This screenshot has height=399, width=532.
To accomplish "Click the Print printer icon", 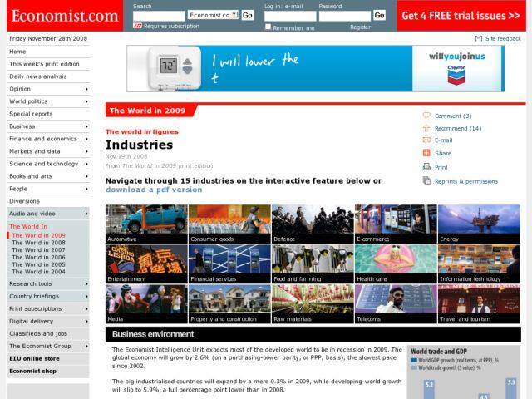I will click(426, 167).
